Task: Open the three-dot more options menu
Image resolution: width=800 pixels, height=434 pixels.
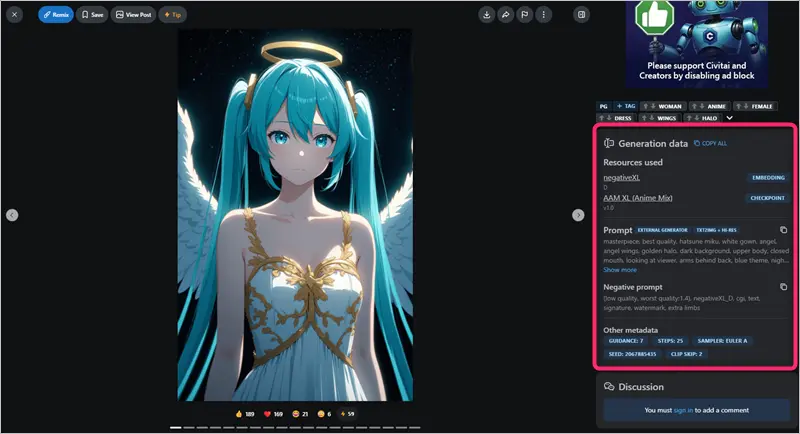Action: click(x=543, y=15)
